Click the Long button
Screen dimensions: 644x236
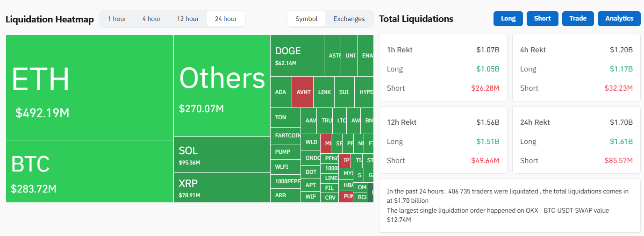[x=508, y=18]
